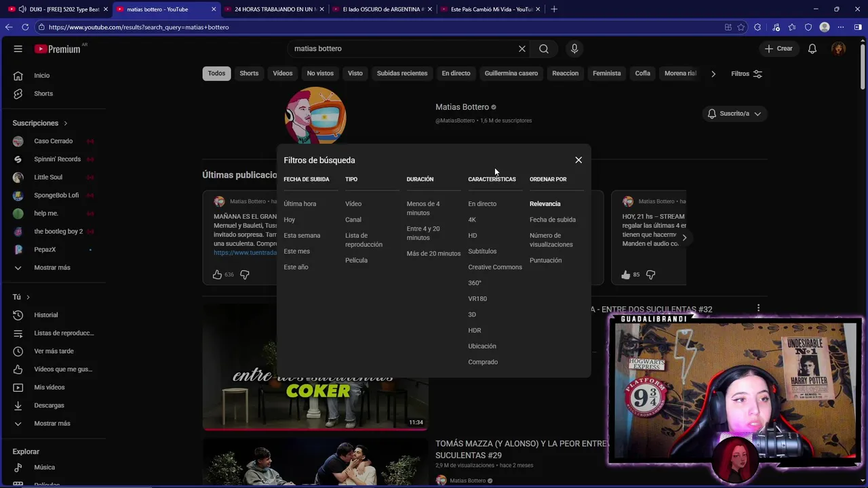Select the En directo chip
Screen dimensions: 868x488
(456, 73)
